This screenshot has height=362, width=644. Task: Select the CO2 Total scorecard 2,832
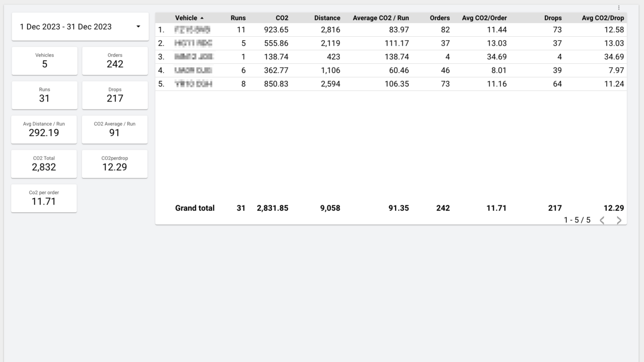tap(44, 163)
